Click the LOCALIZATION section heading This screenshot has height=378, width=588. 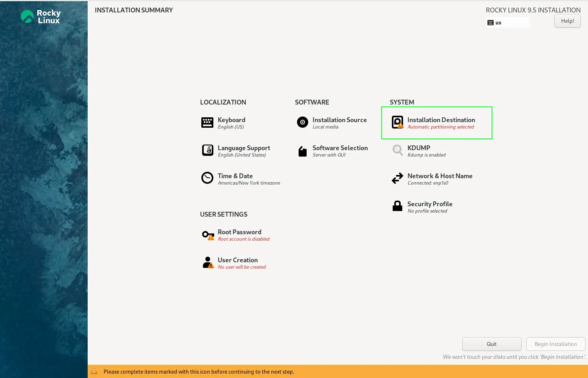[223, 102]
